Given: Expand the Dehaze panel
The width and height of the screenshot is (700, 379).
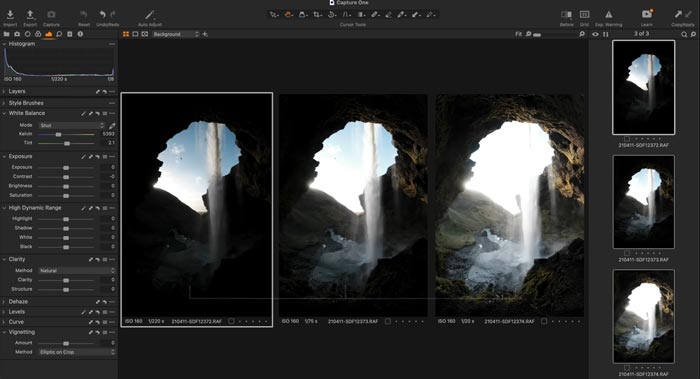Looking at the screenshot, I should click(4, 302).
